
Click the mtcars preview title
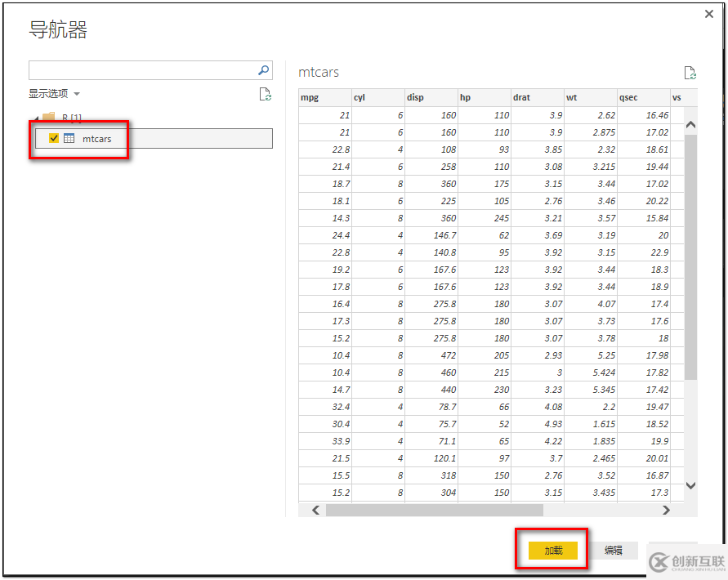click(x=319, y=72)
